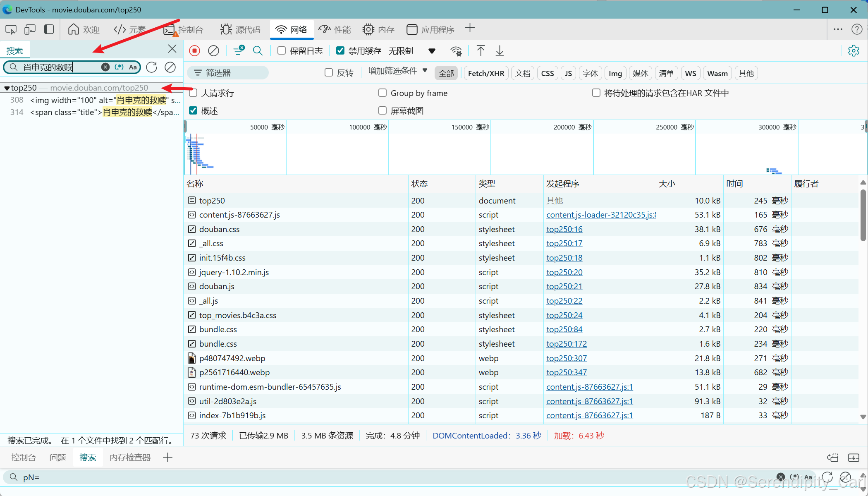Image resolution: width=868 pixels, height=496 pixels.
Task: Click the export HAR download arrow
Action: 500,51
